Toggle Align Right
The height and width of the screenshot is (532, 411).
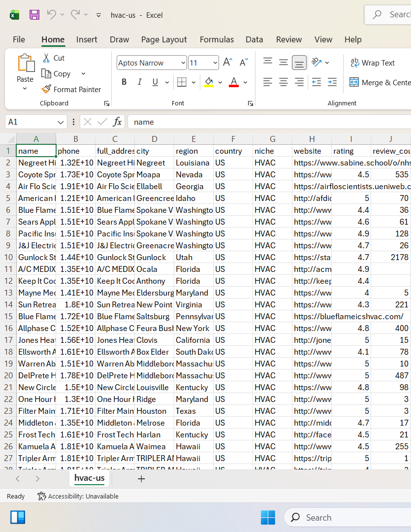click(299, 82)
